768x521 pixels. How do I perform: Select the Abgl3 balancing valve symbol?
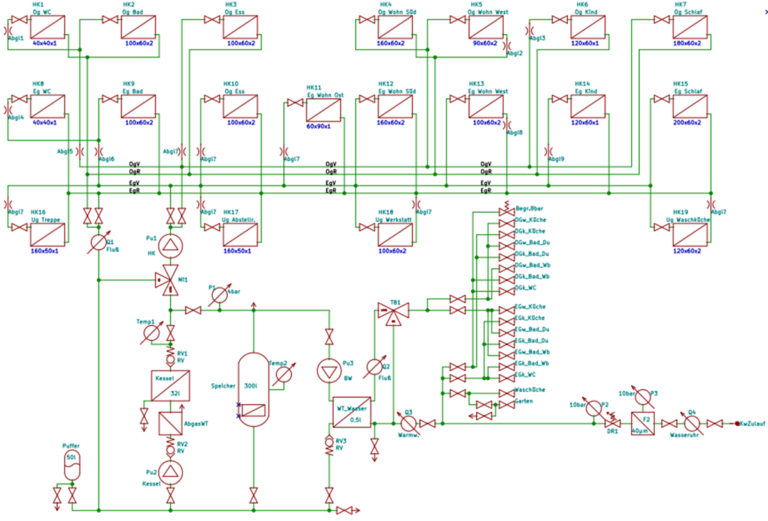click(529, 30)
